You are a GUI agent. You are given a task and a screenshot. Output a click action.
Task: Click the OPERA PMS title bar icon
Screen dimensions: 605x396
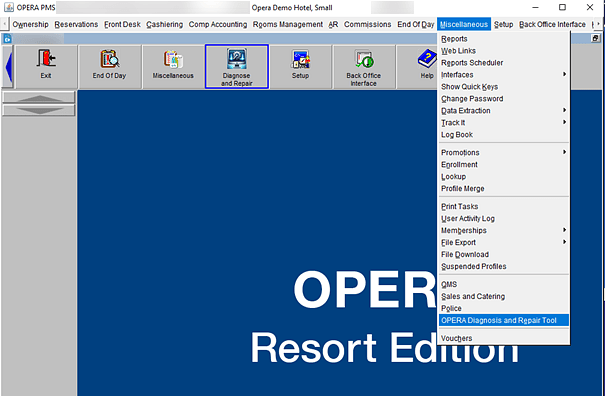point(8,7)
